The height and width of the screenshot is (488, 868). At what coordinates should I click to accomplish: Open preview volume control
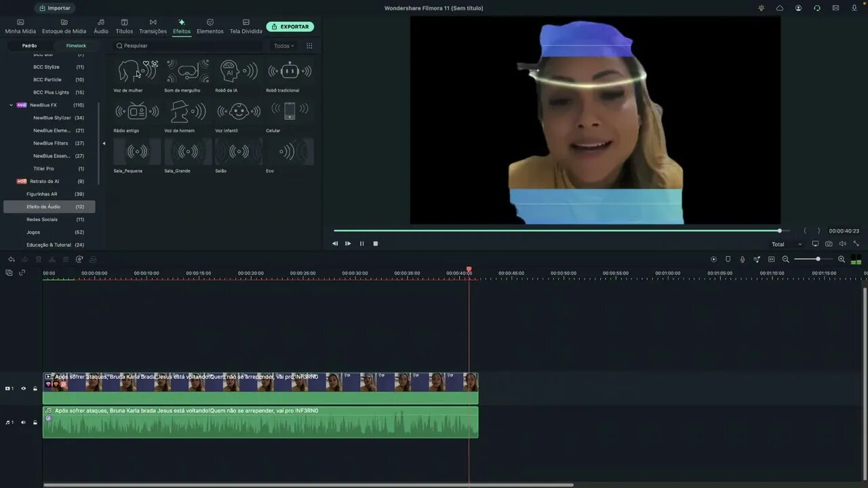coord(842,244)
